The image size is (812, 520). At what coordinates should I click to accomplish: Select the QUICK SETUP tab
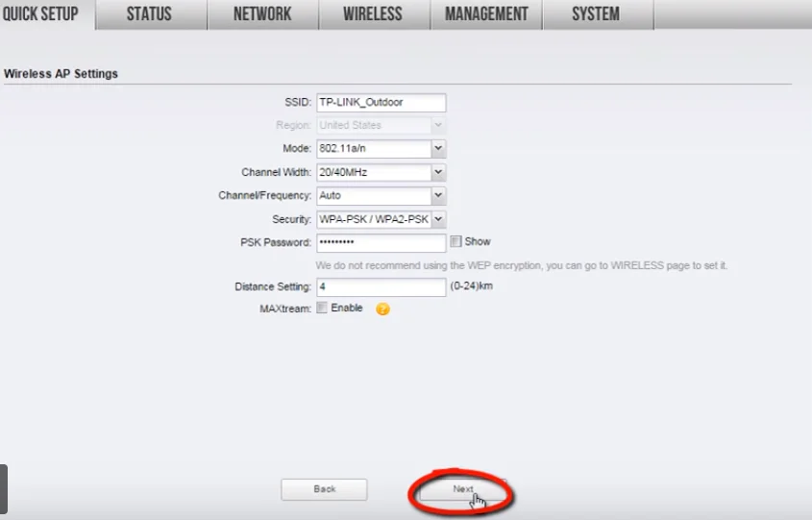41,14
